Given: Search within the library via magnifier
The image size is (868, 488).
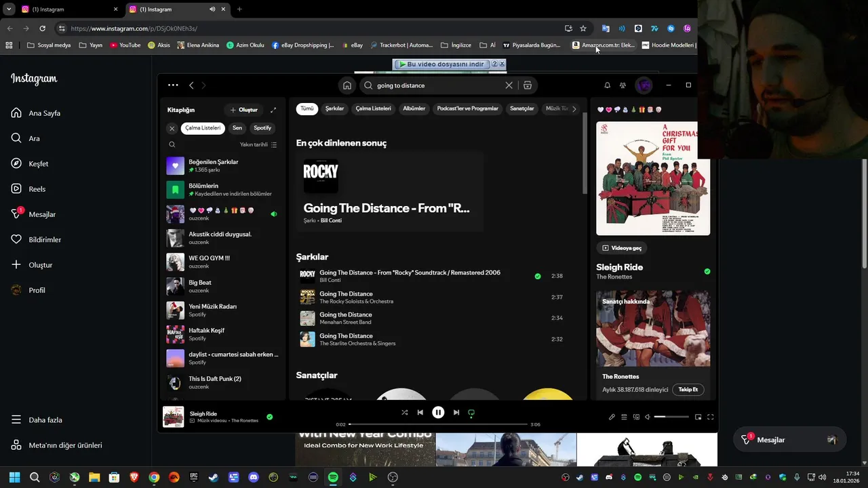Looking at the screenshot, I should pyautogui.click(x=172, y=144).
